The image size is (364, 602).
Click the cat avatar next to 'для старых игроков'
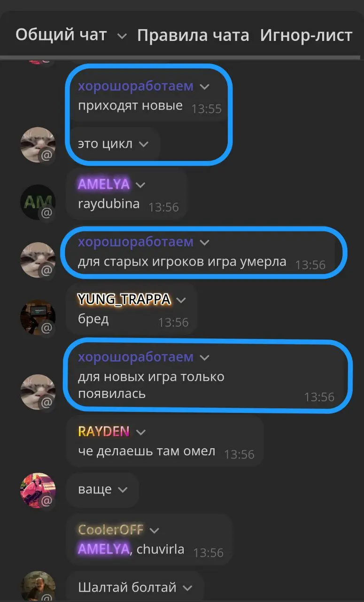coord(38,260)
